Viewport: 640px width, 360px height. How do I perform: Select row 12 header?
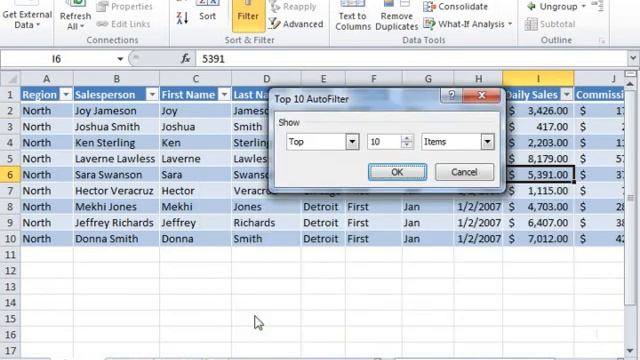point(10,271)
